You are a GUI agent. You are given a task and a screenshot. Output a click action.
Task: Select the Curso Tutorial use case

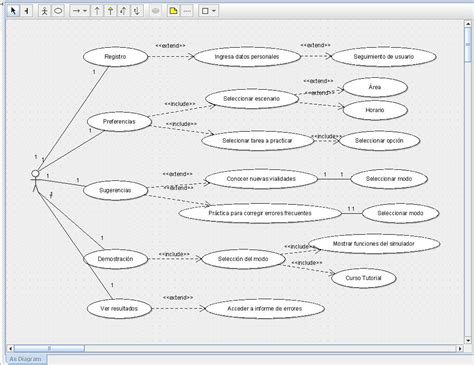pos(364,278)
